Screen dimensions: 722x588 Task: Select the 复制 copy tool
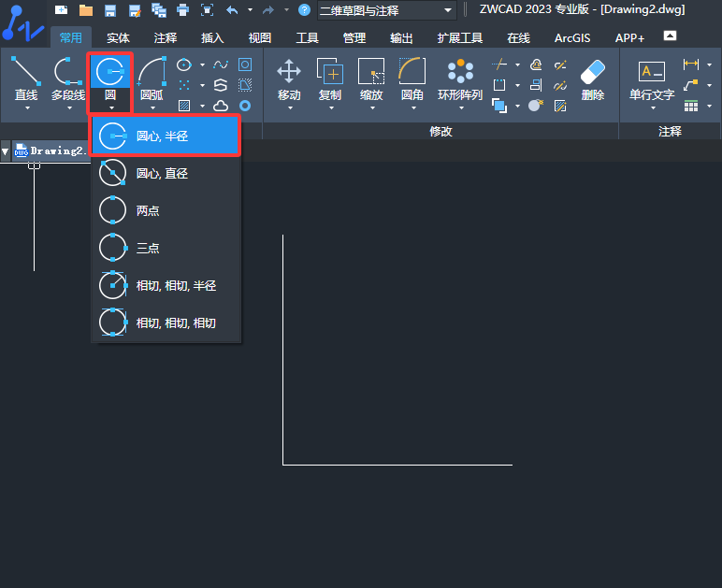330,79
